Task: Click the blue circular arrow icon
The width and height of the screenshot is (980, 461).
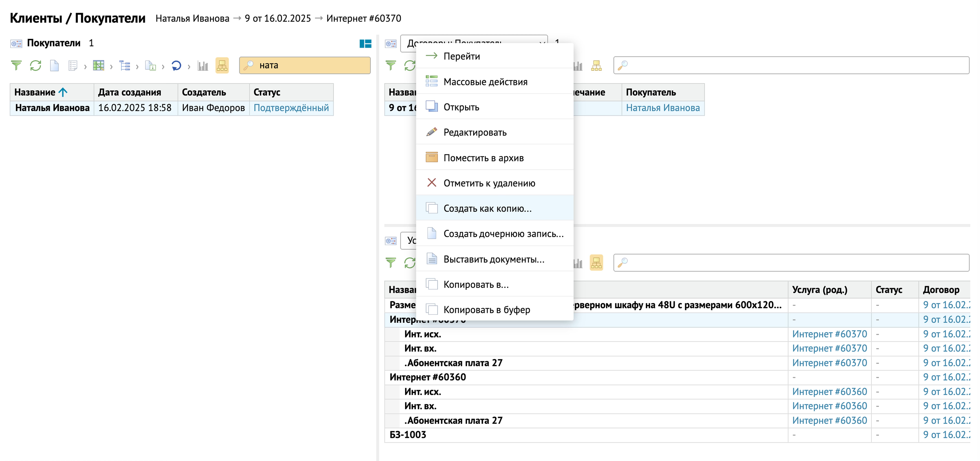Action: [176, 66]
